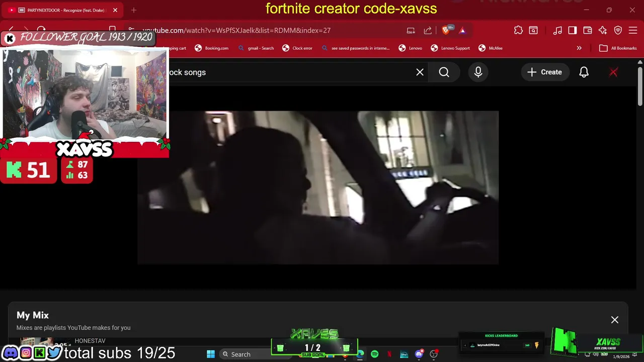Open the Brave Playlist music note icon
Screen dimensions: 644x362
(x=557, y=31)
